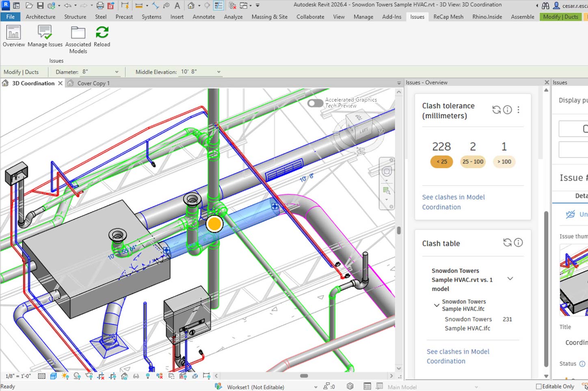Open the view scale 1/8" = 1'-0" selector
This screenshot has width=588, height=391.
[x=18, y=376]
